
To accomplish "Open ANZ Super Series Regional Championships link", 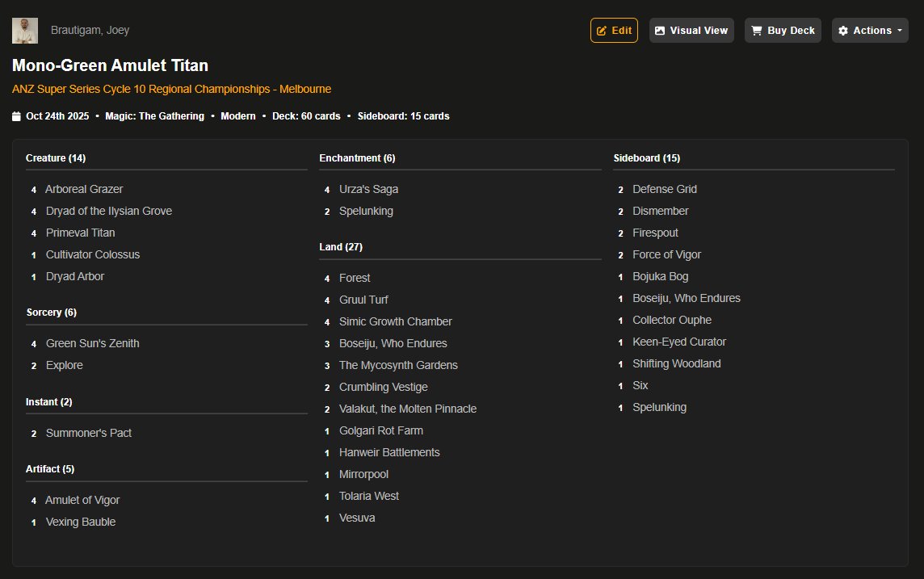I will [171, 89].
